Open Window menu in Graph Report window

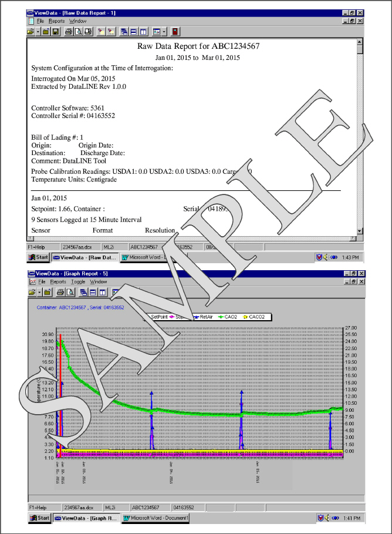tap(99, 282)
